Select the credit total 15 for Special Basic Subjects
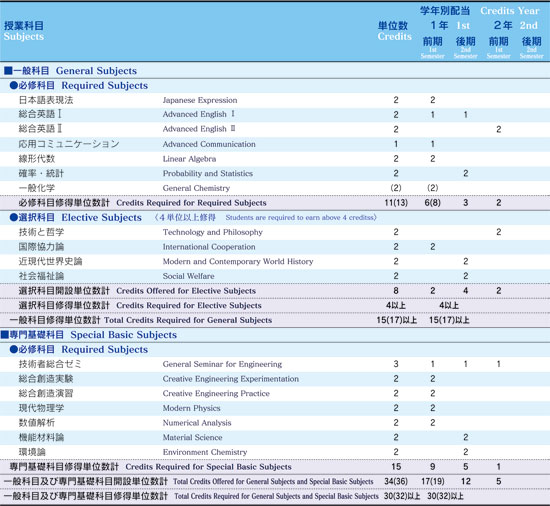 point(396,467)
